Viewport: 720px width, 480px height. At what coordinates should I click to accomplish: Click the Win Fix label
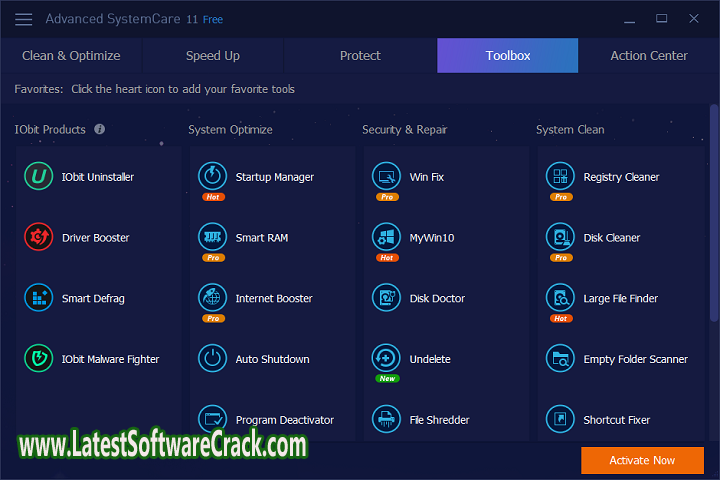[427, 177]
